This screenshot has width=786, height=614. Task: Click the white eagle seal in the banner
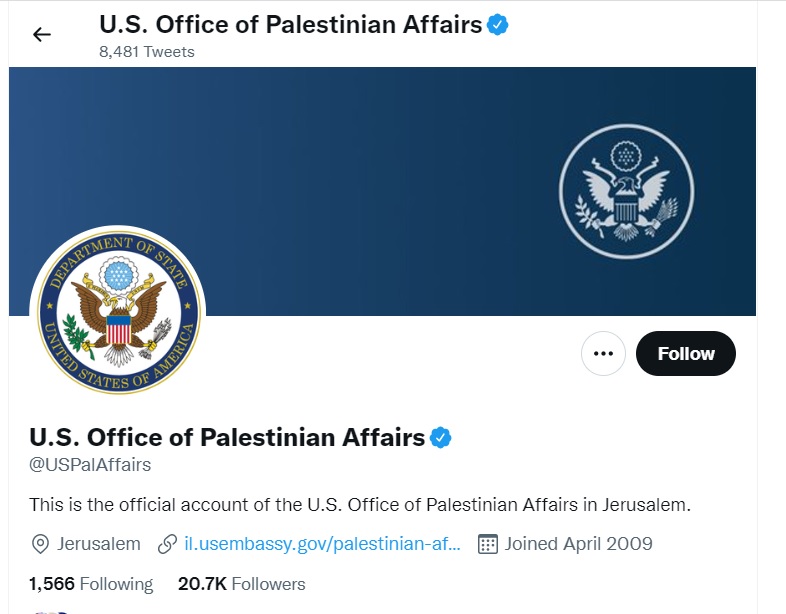[x=627, y=192]
